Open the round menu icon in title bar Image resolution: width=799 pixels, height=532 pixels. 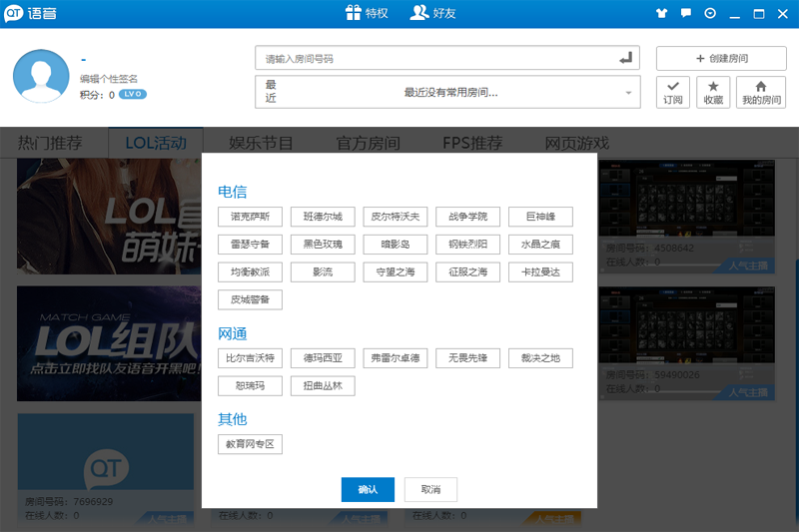click(710, 13)
